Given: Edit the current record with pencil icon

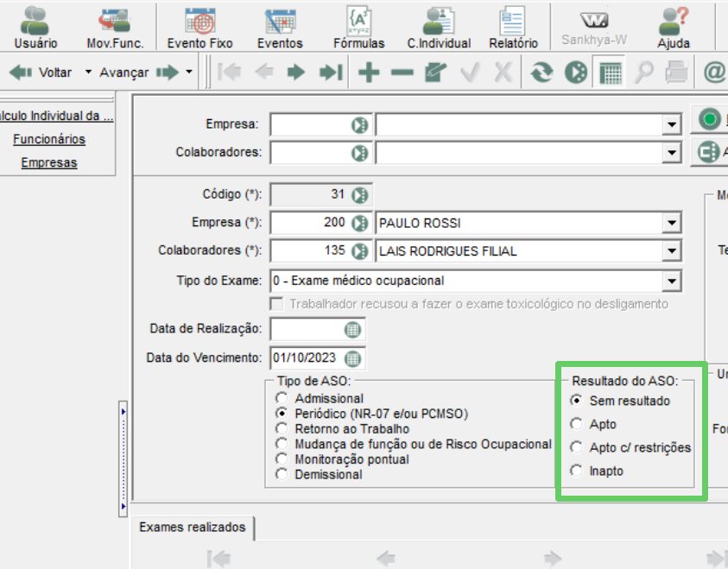Looking at the screenshot, I should [x=435, y=72].
